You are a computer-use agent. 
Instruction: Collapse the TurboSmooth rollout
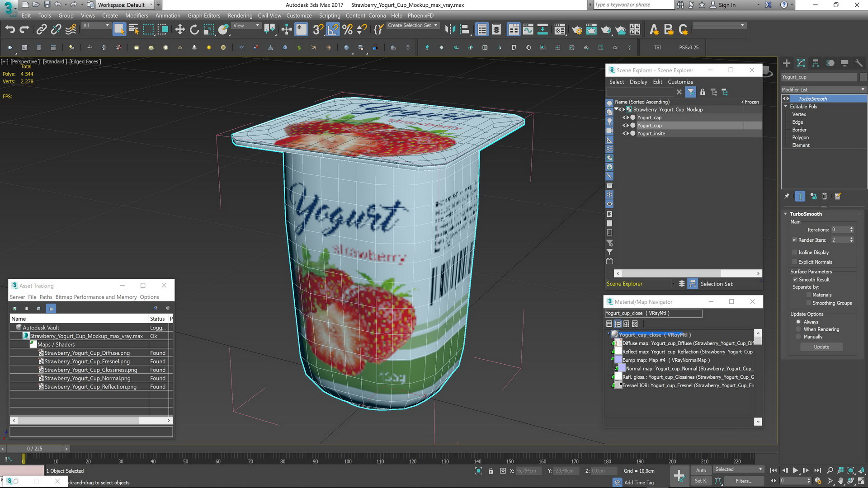785,214
